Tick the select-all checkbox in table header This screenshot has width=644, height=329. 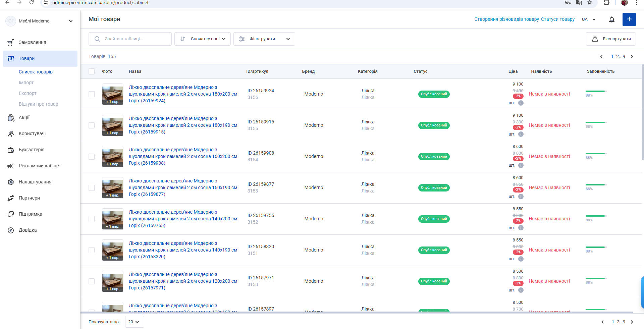coord(92,71)
